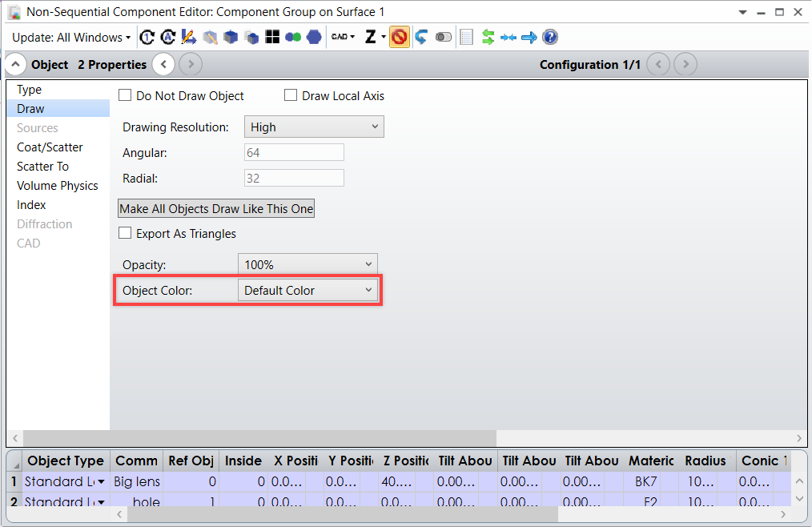Click the green and blue dots icon

(x=293, y=37)
